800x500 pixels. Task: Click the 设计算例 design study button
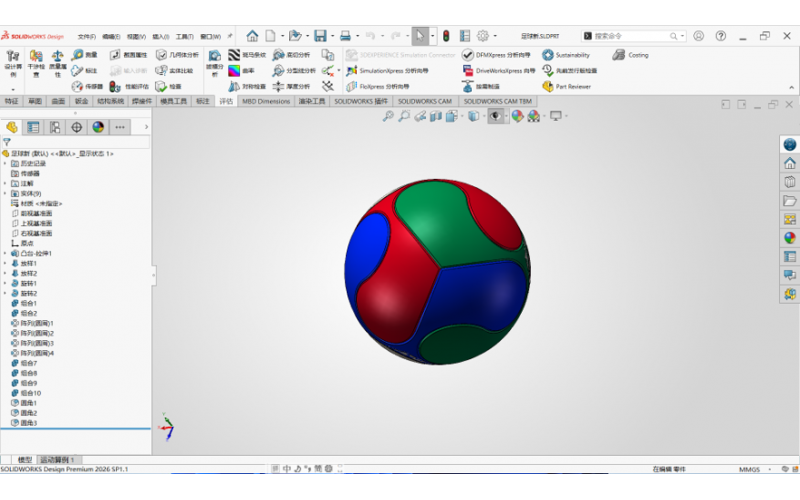13,64
